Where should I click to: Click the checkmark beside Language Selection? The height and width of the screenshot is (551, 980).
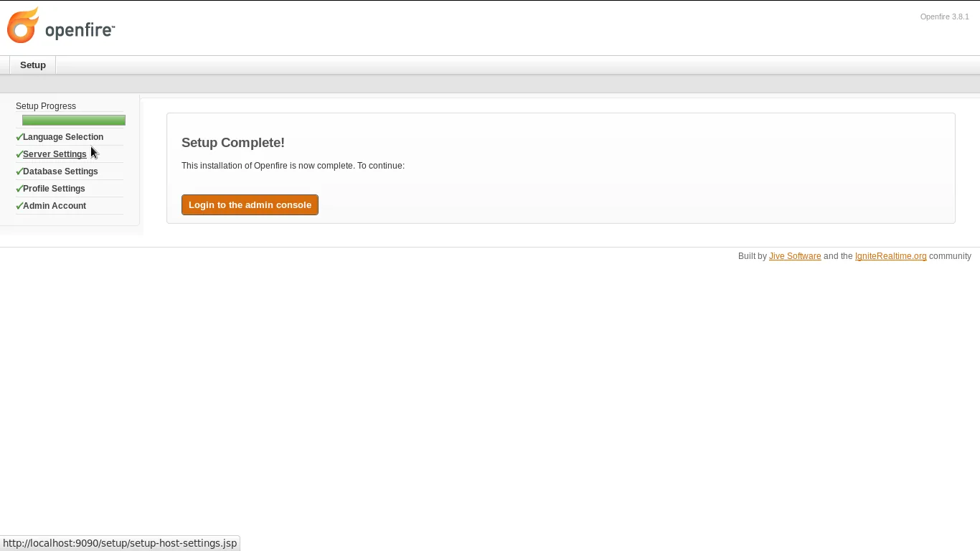pos(19,137)
